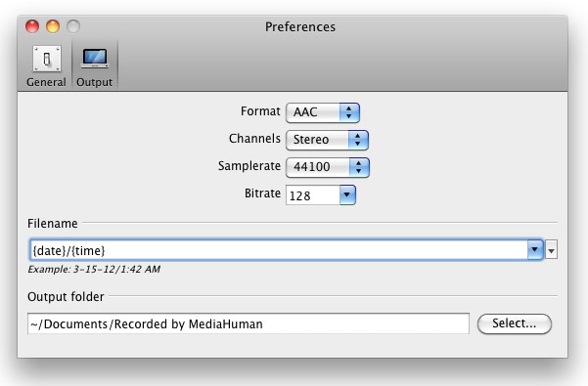This screenshot has height=386, width=588.
Task: Open the General preferences switch icon
Action: (x=47, y=59)
